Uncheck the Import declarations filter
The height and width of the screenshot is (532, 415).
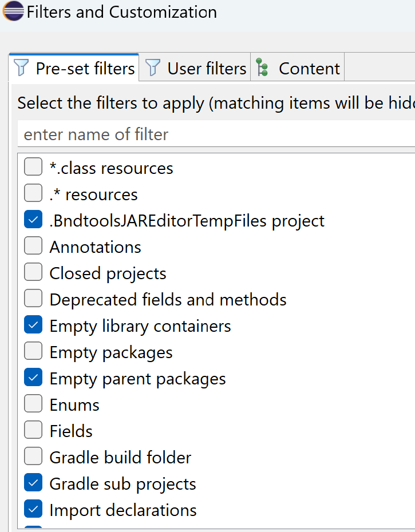[x=33, y=510]
